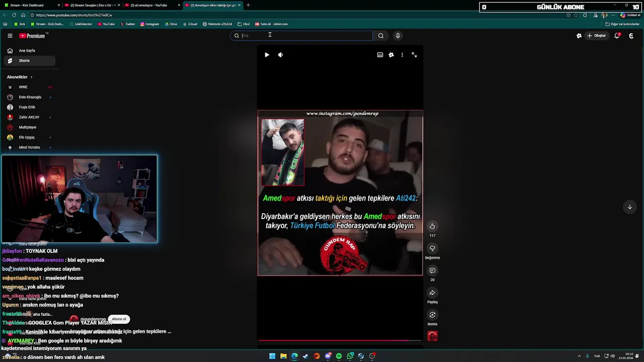Remix this Short
Screen dimensions: 644x362
(x=432, y=315)
